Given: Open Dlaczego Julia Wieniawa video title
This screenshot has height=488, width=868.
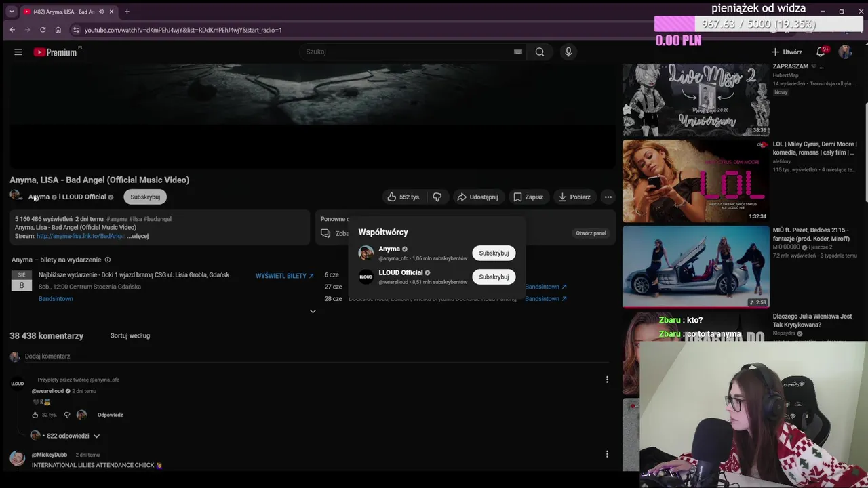Looking at the screenshot, I should [812, 321].
